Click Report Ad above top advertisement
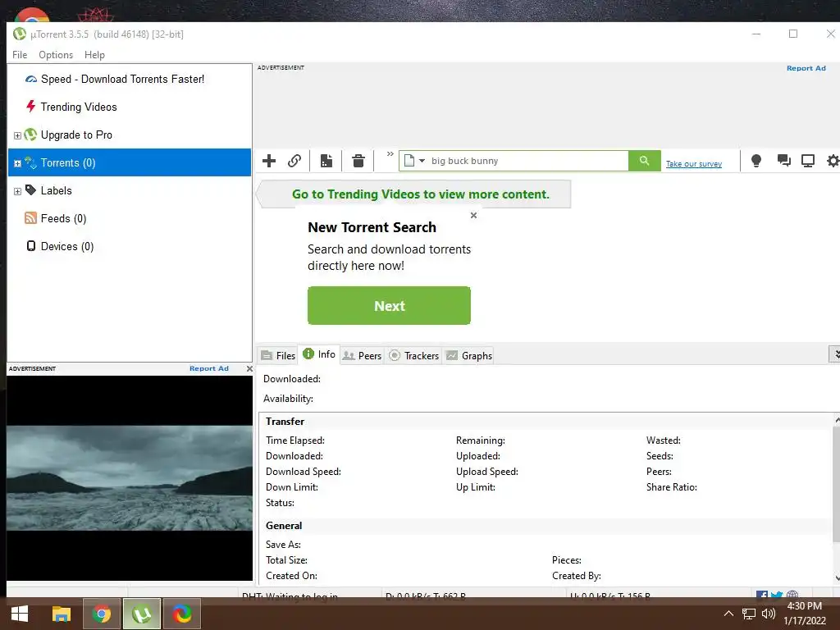Viewport: 840px width, 630px height. click(x=806, y=68)
